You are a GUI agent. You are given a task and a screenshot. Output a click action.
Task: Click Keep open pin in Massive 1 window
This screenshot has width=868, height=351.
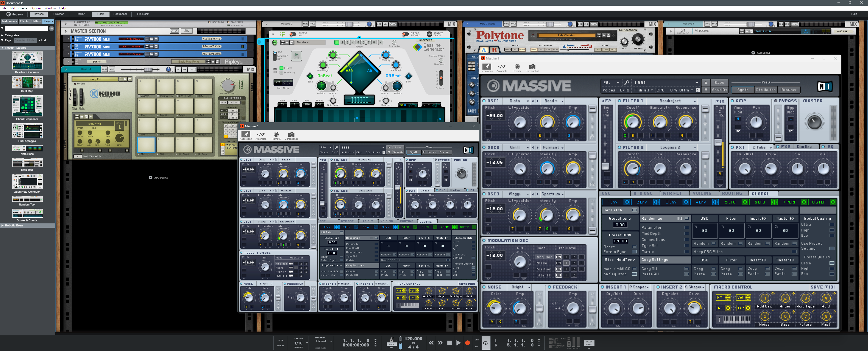coord(486,67)
